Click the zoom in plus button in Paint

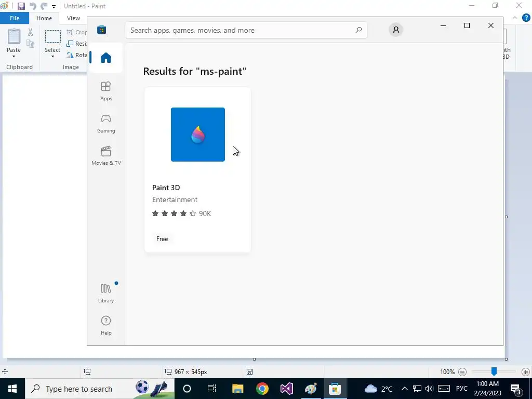pos(526,372)
